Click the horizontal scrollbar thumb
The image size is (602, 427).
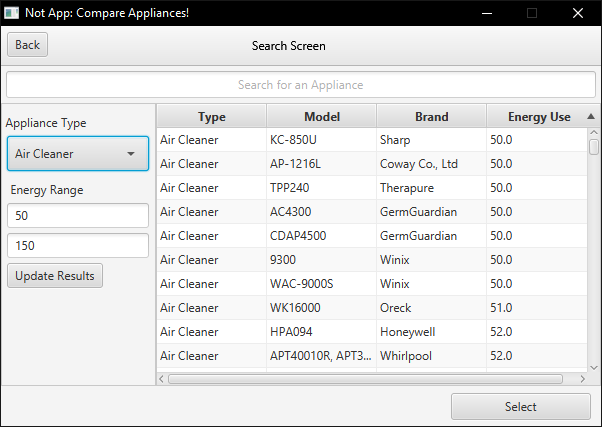(x=366, y=379)
